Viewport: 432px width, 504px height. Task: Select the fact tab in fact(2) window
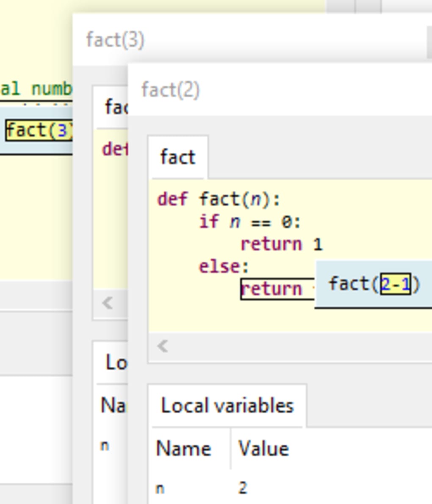click(178, 157)
